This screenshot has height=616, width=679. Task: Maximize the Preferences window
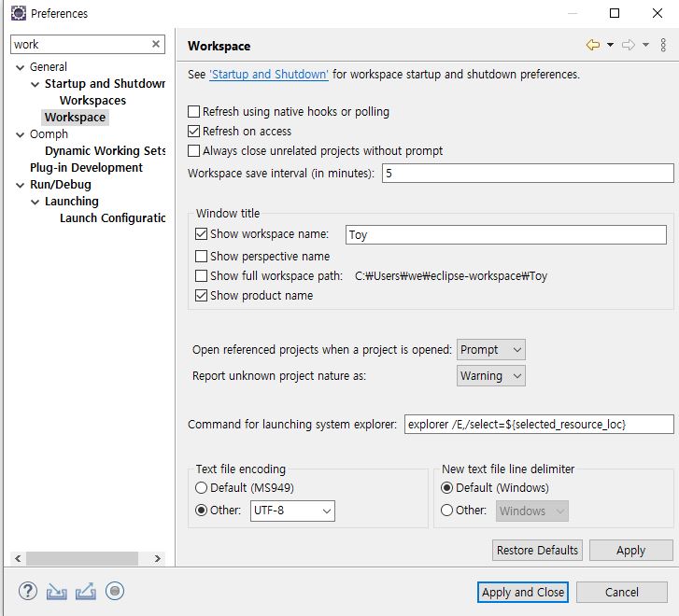click(x=614, y=13)
